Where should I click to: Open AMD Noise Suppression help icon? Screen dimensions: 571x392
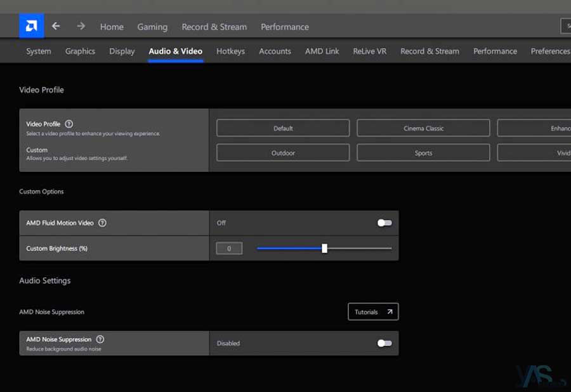(x=100, y=339)
